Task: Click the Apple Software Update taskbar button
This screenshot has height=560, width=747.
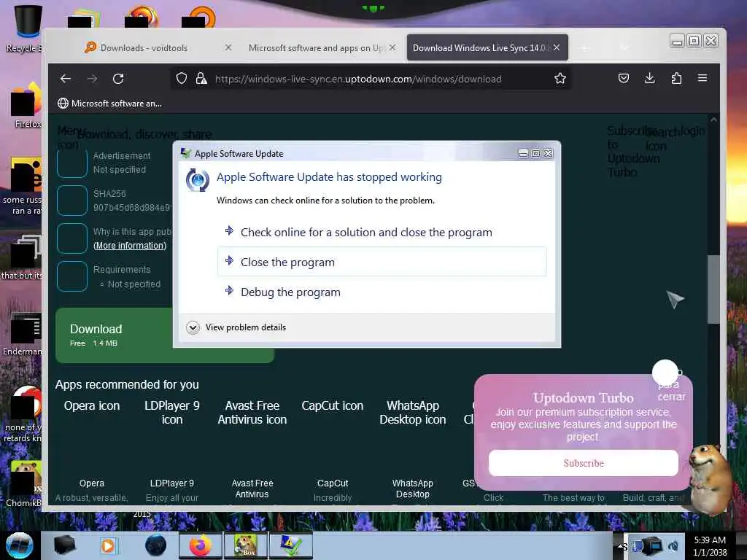Action: (x=291, y=545)
